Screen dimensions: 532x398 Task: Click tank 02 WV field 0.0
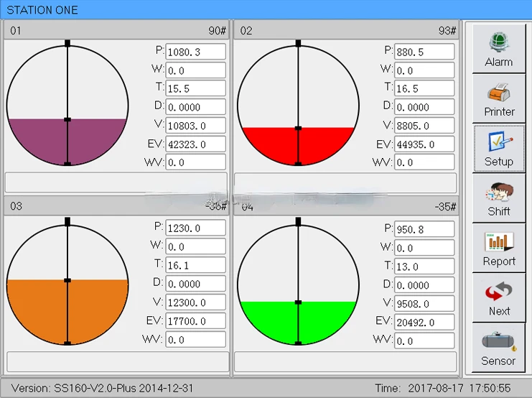click(x=424, y=162)
